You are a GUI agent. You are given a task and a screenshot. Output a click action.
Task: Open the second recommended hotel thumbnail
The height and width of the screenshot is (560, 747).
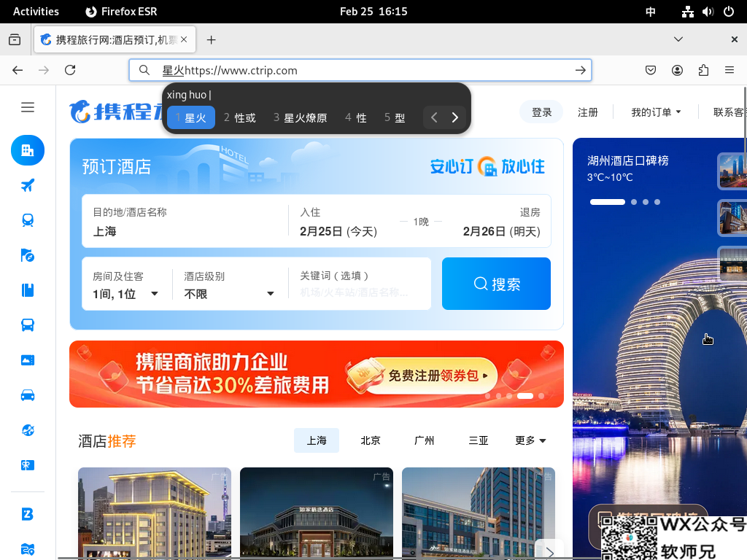317,513
